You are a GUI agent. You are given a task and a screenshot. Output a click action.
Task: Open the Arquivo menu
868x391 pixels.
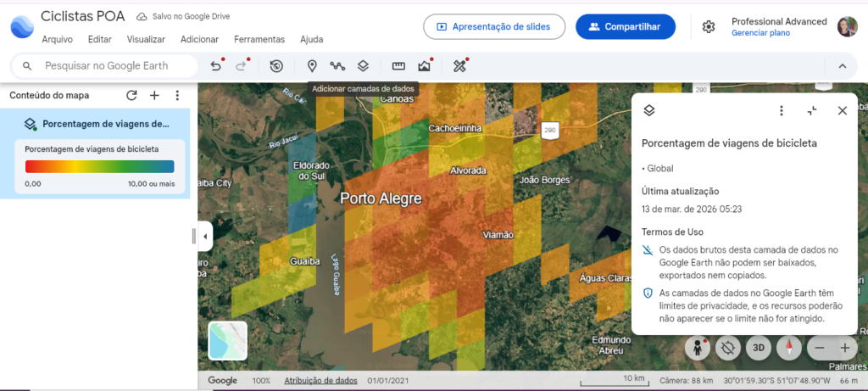[x=57, y=39]
